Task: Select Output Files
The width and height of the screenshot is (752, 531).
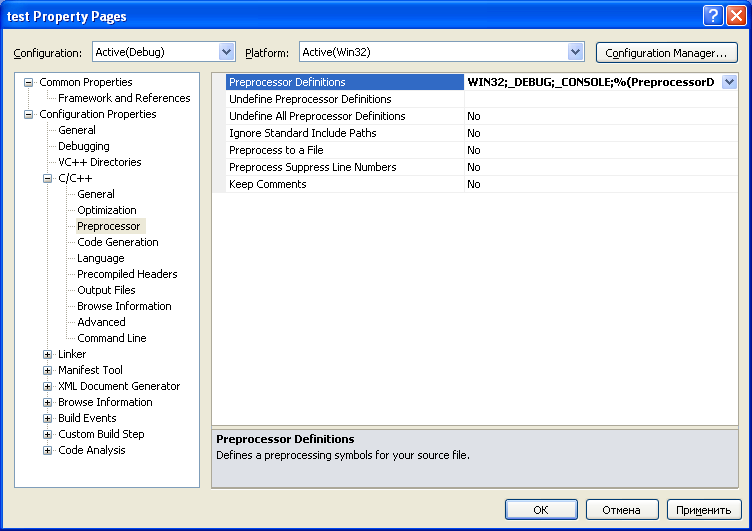Action: point(106,290)
